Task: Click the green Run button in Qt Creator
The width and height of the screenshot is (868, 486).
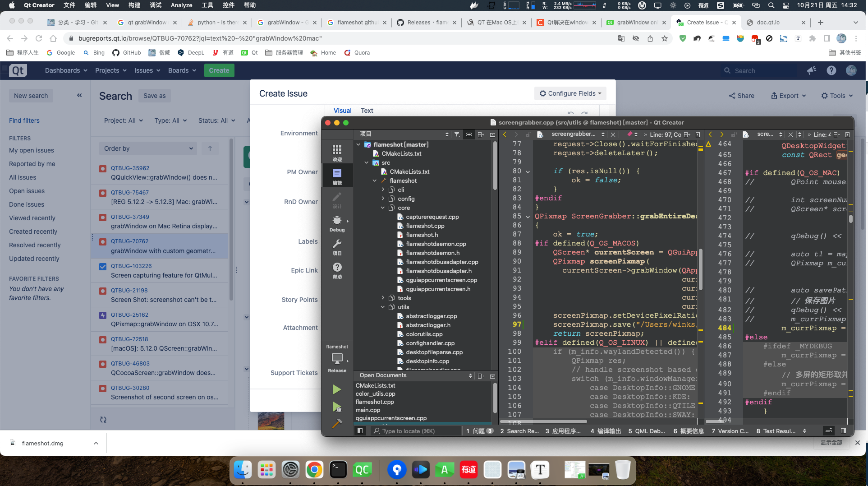Action: (337, 389)
